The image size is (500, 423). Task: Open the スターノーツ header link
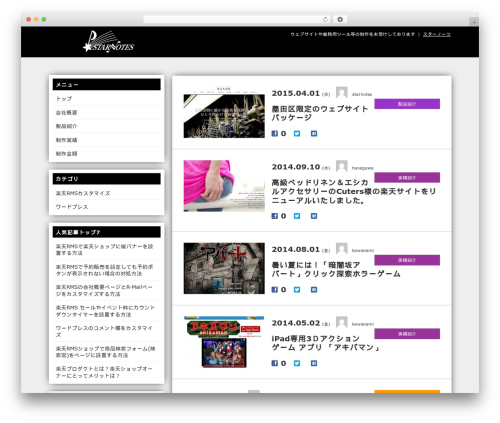(x=437, y=34)
